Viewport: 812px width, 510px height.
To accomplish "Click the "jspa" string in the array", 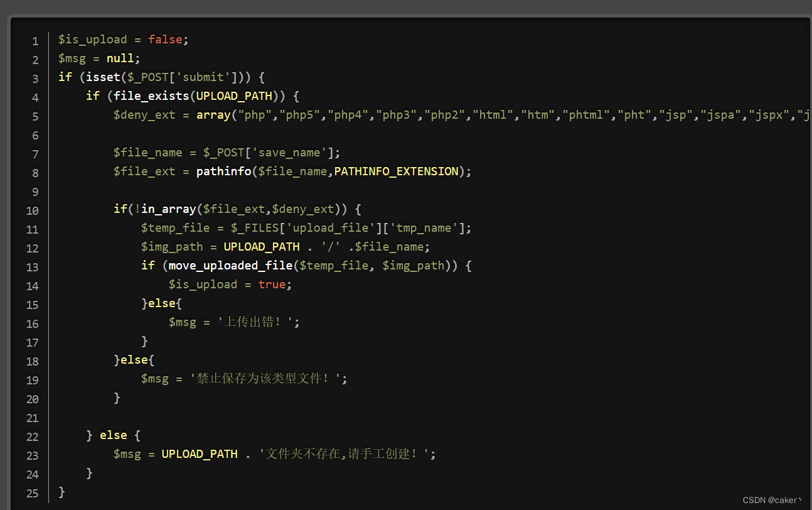I will (x=721, y=115).
